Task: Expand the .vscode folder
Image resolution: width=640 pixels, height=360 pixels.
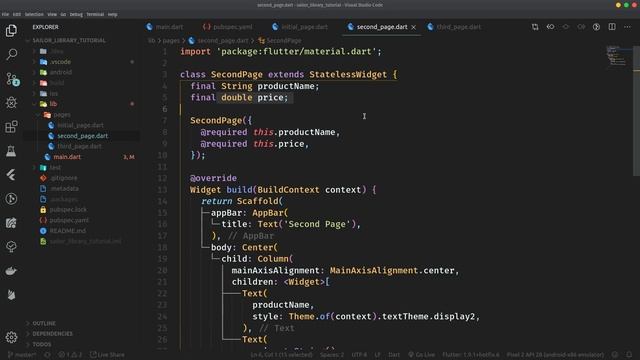Action: (34, 62)
